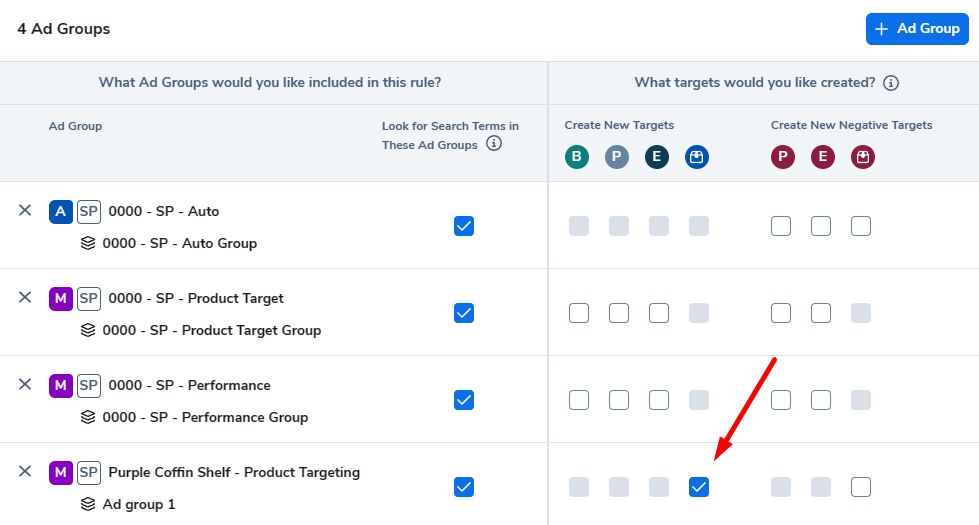Viewport: 979px width, 525px height.
Task: Remove the 0000 - SP - Product Target row
Action: pyautogui.click(x=25, y=297)
